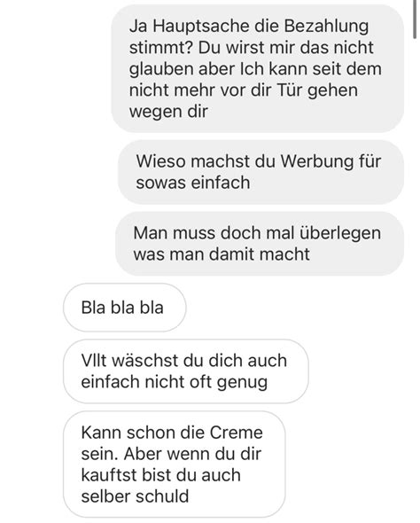Click the scrollbar thumb at the top right
The width and height of the screenshot is (420, 523).
(x=415, y=20)
